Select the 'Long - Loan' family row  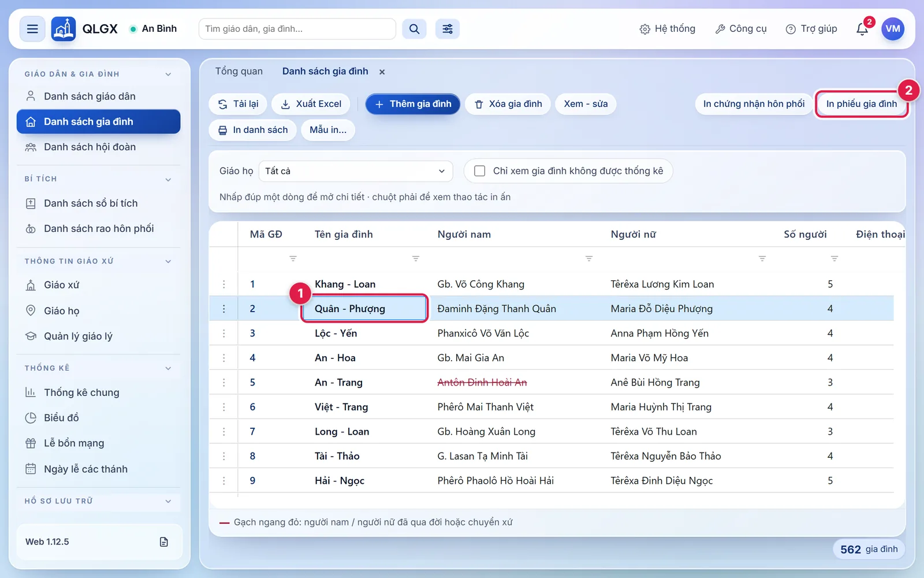coord(552,431)
